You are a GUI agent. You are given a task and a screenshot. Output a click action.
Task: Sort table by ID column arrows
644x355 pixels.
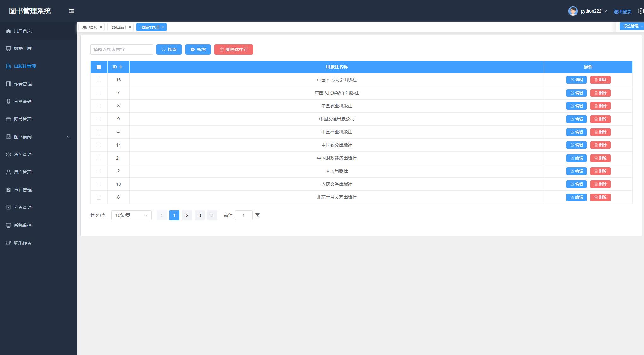pos(121,67)
